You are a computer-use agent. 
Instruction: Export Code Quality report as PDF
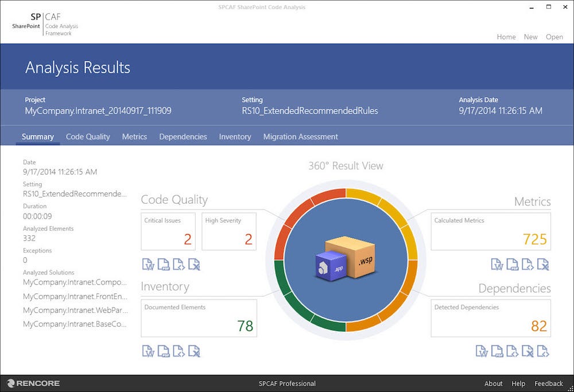pyautogui.click(x=163, y=264)
